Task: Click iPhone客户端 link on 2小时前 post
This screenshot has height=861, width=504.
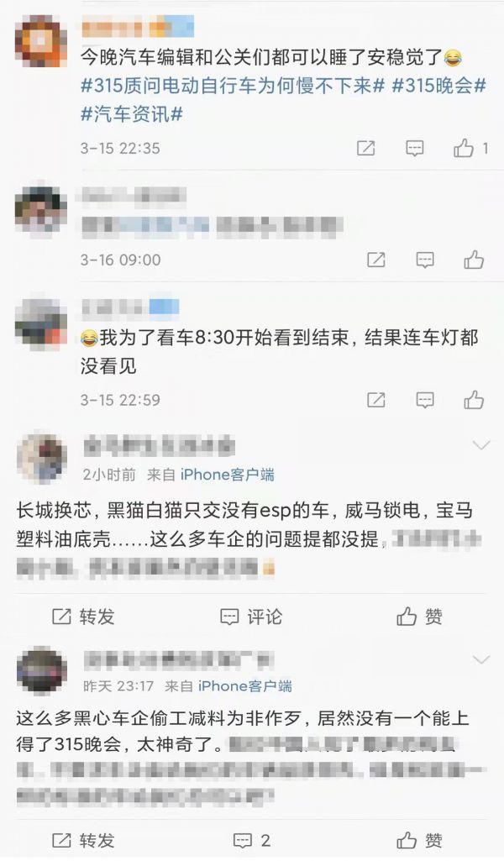Action: click(228, 475)
